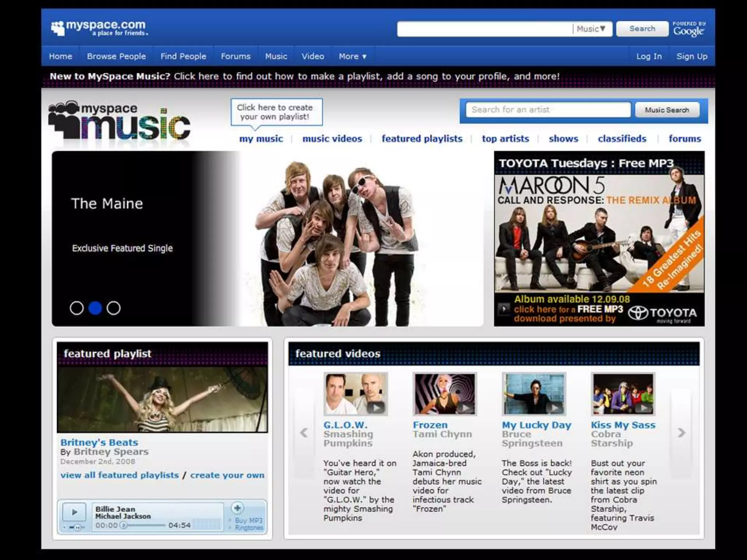The image size is (747, 560).
Task: Click play icon on Toyota free MP3 ad
Action: point(504,309)
